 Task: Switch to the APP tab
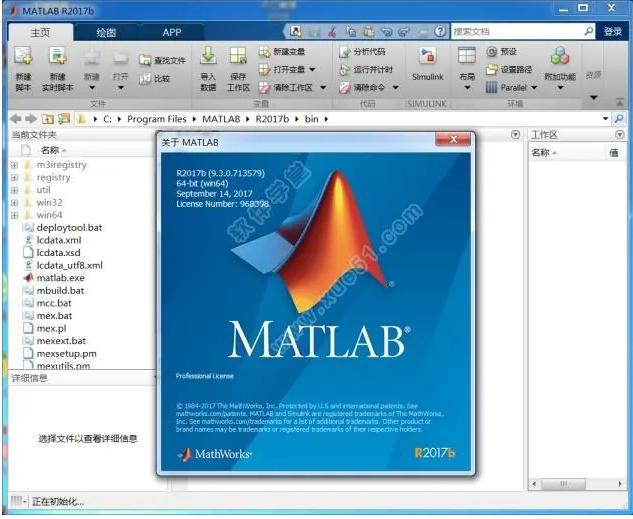coord(172,32)
